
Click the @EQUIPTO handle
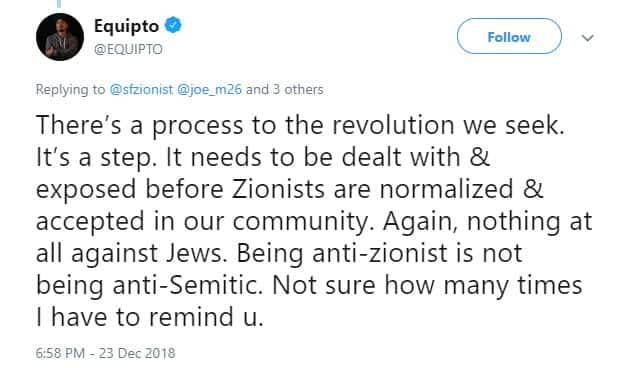pyautogui.click(x=128, y=49)
